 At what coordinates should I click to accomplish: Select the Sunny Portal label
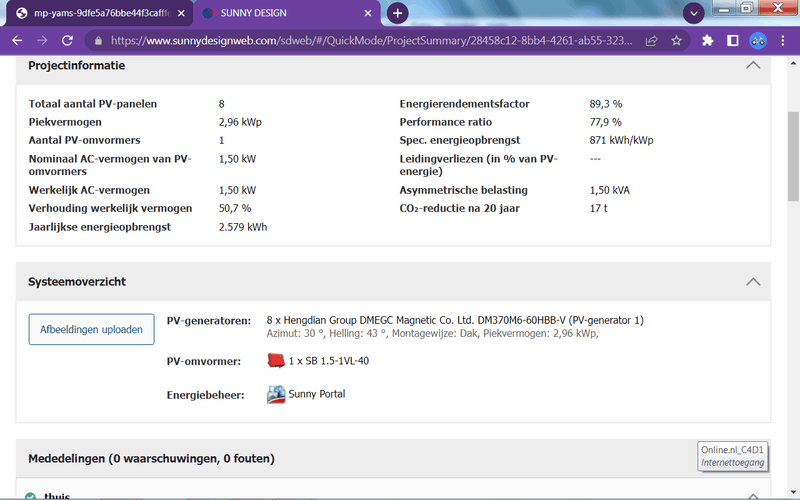tap(317, 394)
